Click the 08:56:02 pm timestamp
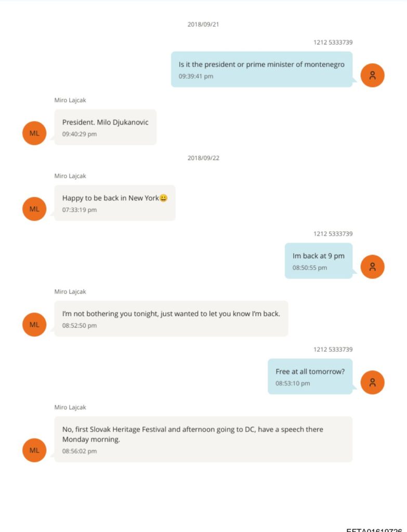Screen dimensions: 407x532 tap(80, 451)
